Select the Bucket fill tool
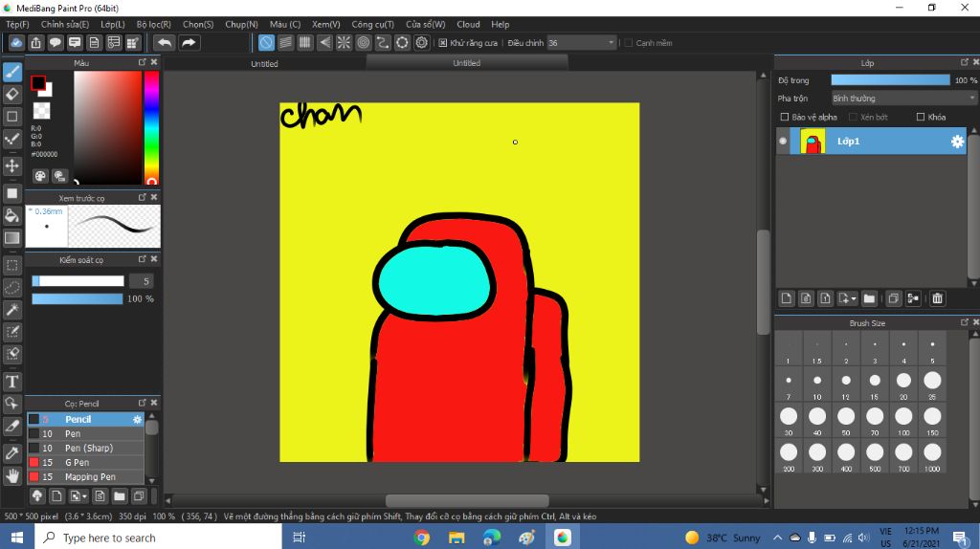Image resolution: width=980 pixels, height=549 pixels. [x=11, y=215]
